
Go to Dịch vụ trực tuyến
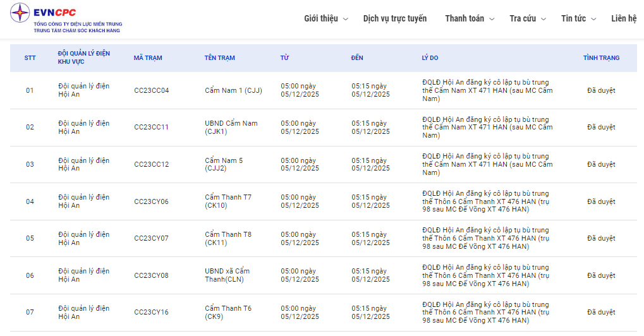(394, 18)
